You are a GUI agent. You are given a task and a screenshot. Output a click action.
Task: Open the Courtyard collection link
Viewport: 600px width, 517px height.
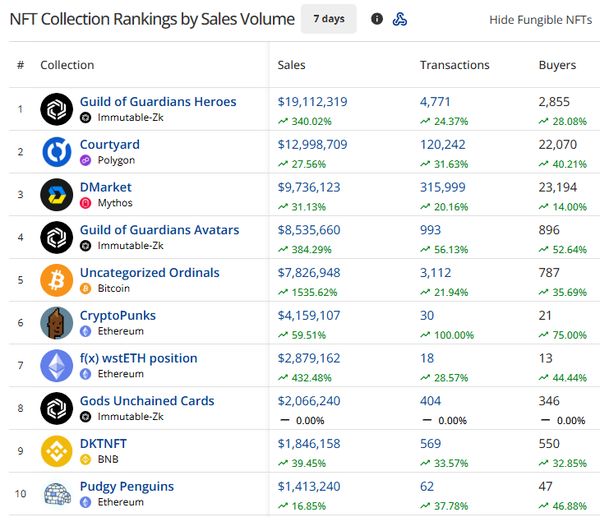point(110,144)
